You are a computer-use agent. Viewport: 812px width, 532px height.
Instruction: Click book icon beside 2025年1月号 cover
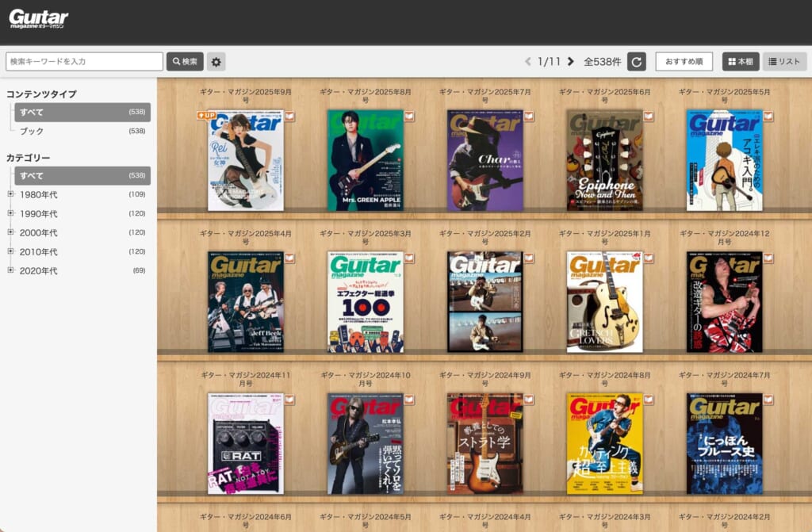(649, 258)
